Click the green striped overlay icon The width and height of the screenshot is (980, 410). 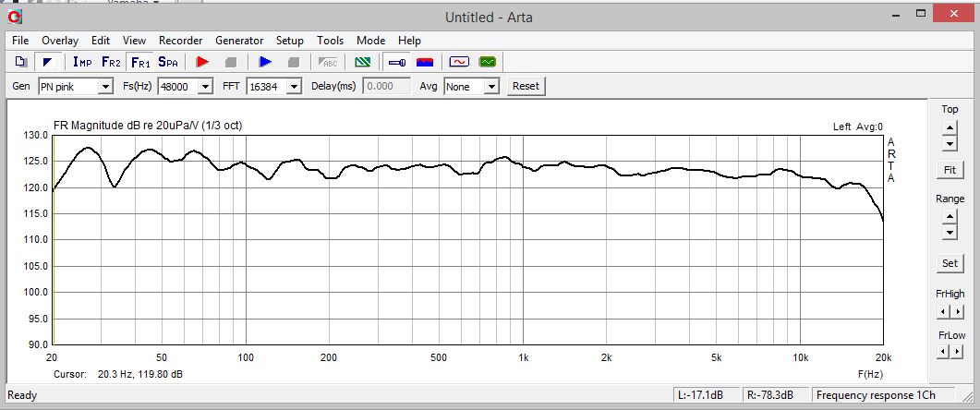click(362, 62)
